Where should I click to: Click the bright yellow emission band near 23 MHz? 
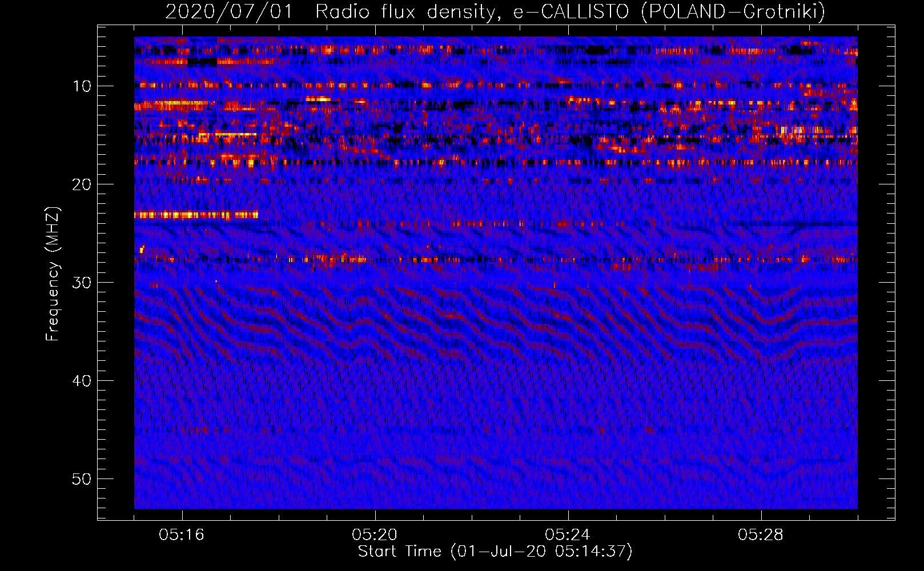pos(196,215)
